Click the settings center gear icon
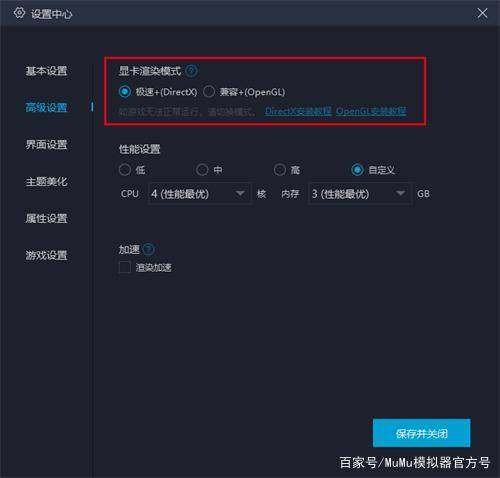Screen dimensions: 500x478 pos(19,13)
